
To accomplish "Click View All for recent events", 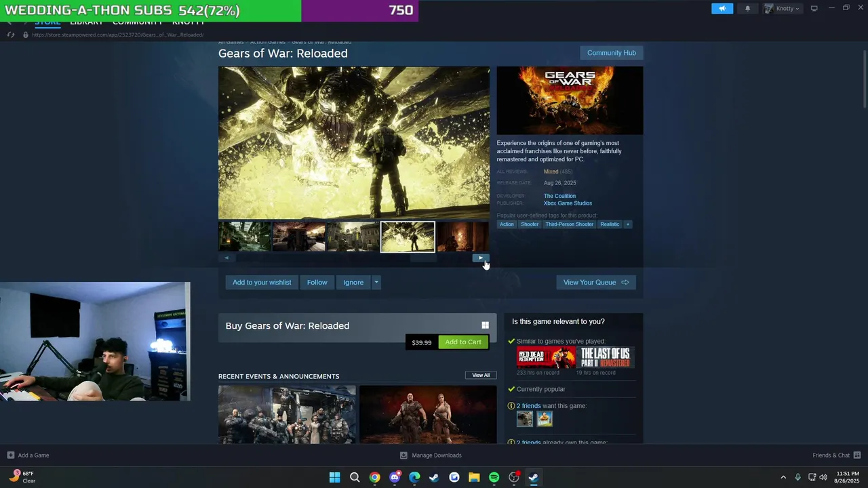I will point(481,375).
